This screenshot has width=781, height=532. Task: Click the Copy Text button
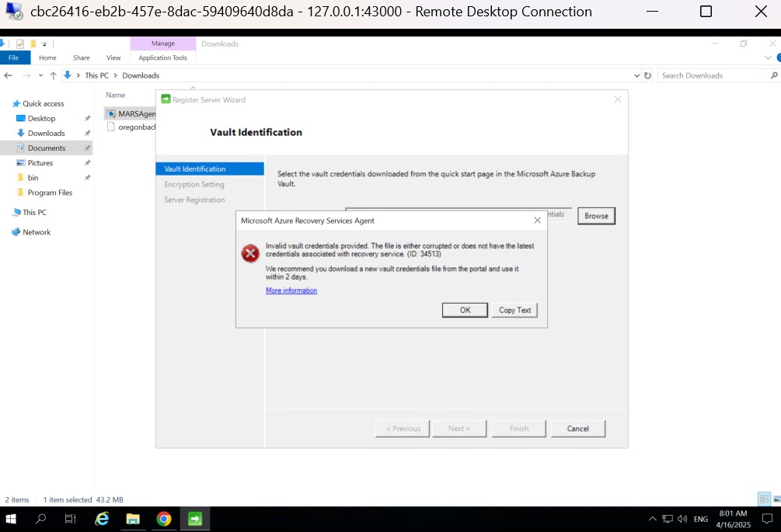[x=514, y=310]
